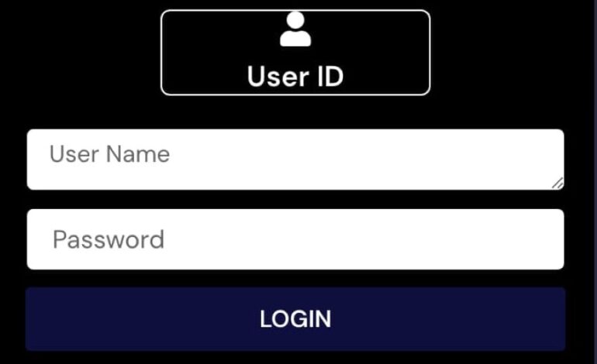
Task: Click inside the first white text box
Action: (x=295, y=160)
